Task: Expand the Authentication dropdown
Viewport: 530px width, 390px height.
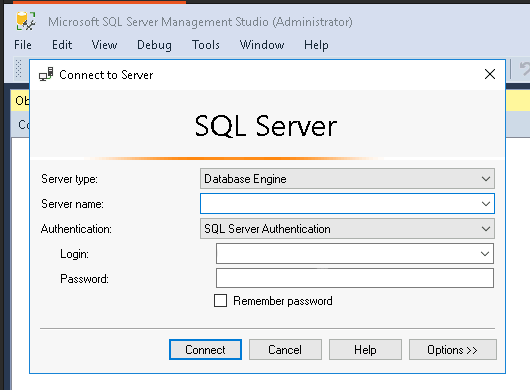Action: pos(486,229)
